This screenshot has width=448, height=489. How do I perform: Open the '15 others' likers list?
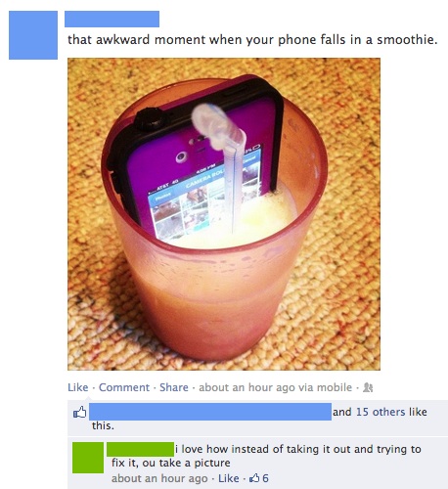[381, 412]
